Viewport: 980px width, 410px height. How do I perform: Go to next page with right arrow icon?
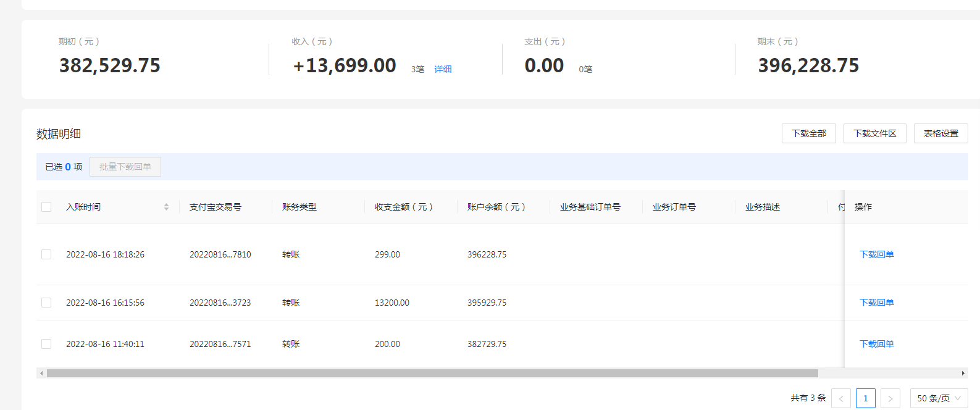pyautogui.click(x=890, y=398)
